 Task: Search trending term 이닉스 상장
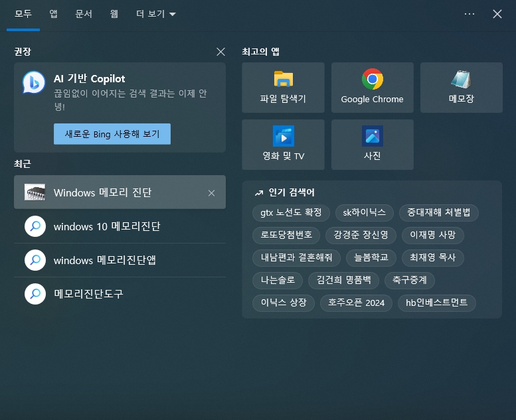coord(284,303)
